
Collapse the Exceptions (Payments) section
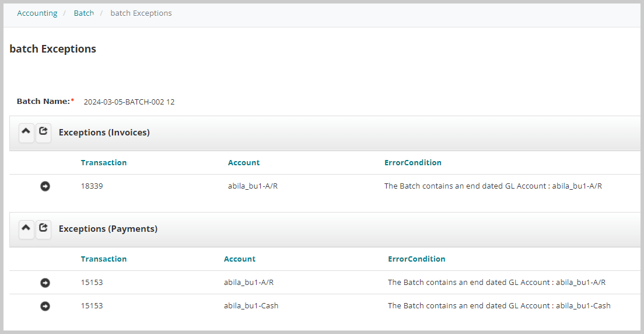[x=26, y=229]
